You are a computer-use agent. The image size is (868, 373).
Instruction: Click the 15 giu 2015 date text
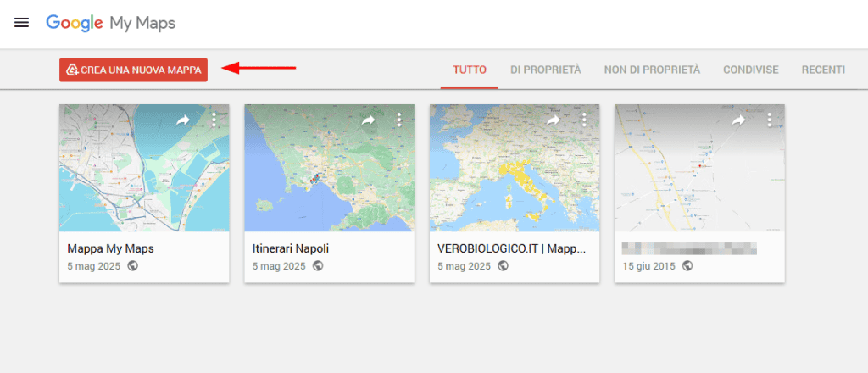point(648,266)
